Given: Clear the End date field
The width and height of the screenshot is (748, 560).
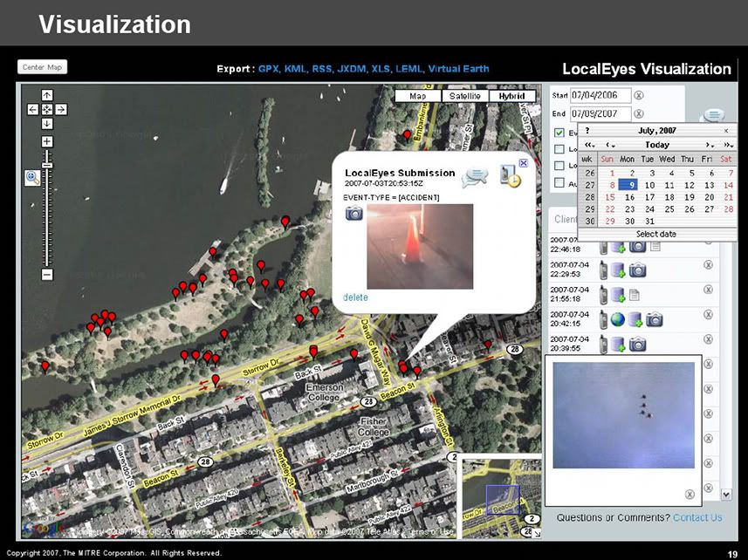Looking at the screenshot, I should coord(639,113).
